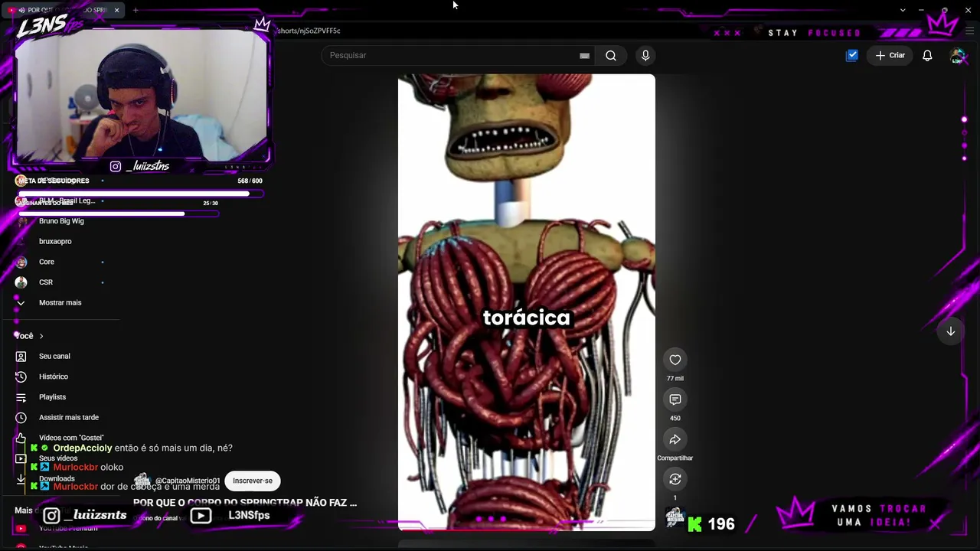
Task: Click the Criar create button
Action: (890, 55)
